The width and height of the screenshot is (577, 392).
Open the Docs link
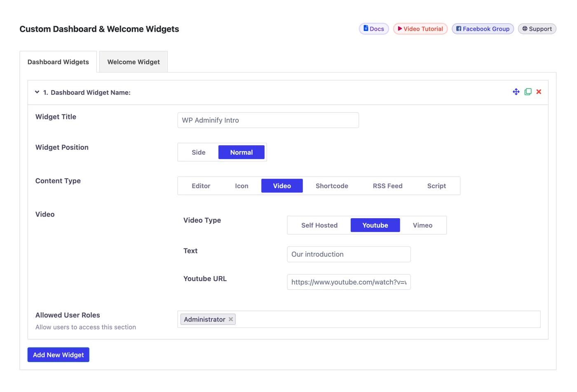pos(374,29)
